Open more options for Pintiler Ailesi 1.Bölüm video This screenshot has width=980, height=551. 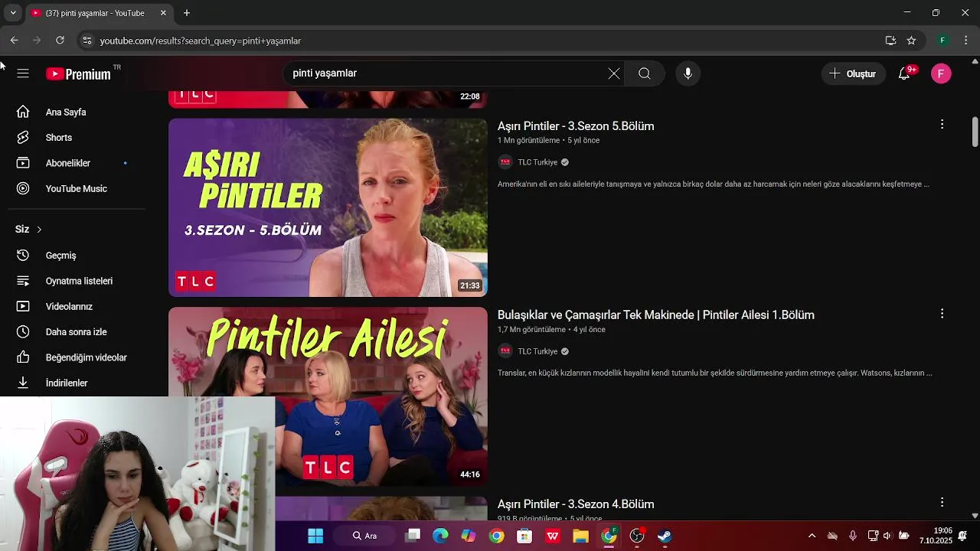point(942,313)
